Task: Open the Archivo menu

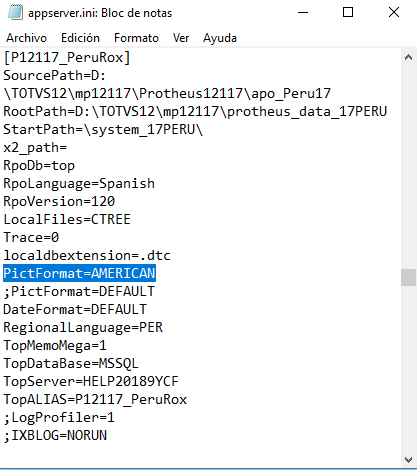Action: [x=26, y=38]
